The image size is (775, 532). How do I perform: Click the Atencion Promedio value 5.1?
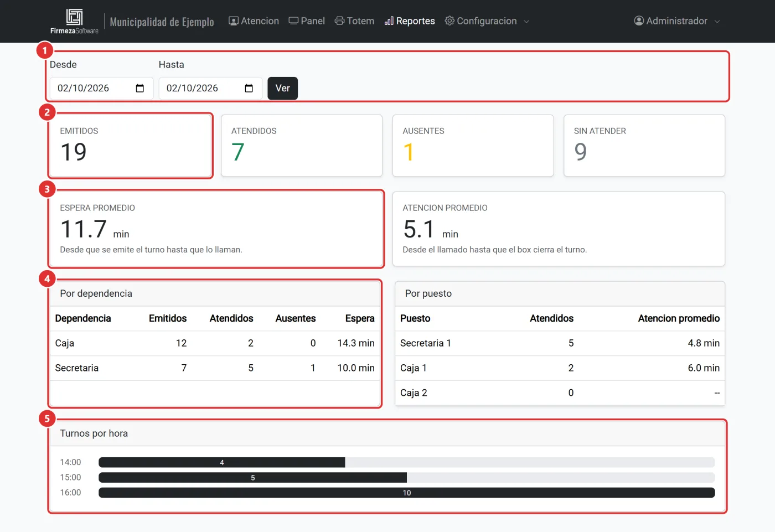tap(419, 229)
